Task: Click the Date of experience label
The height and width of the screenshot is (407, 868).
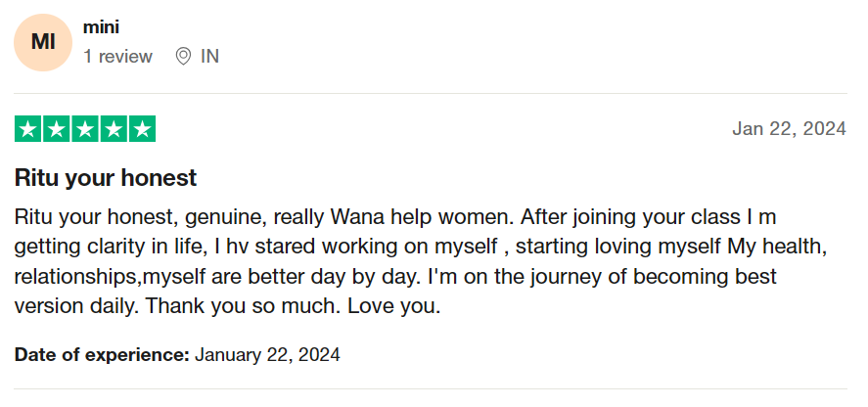Action: coord(102,354)
